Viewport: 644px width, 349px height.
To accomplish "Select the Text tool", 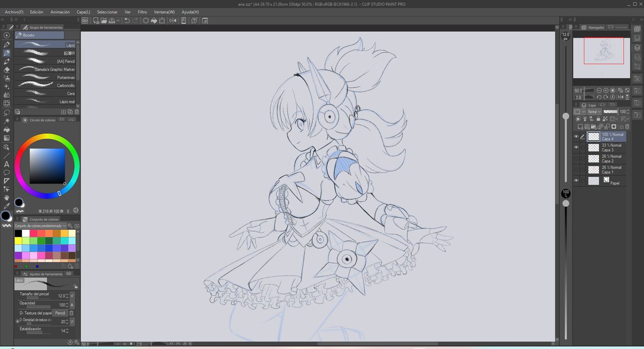I will (6, 165).
